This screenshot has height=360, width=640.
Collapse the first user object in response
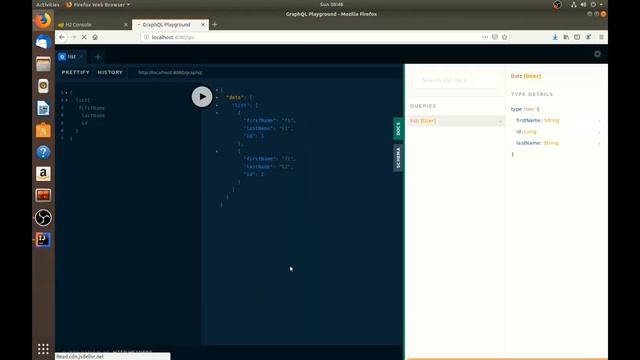point(217,113)
